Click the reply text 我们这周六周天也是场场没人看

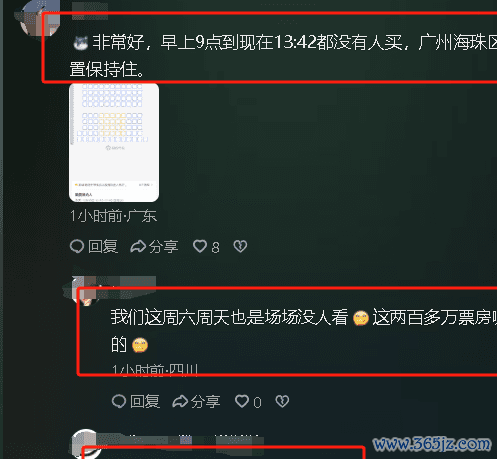pos(230,317)
